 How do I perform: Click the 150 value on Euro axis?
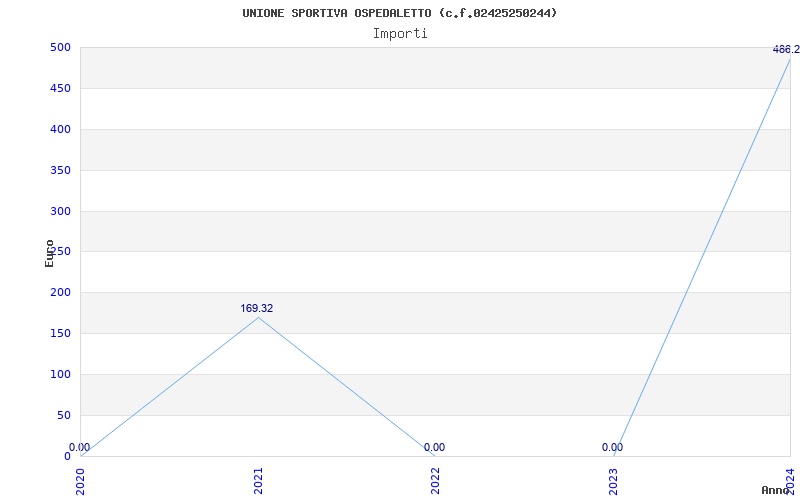(x=60, y=333)
